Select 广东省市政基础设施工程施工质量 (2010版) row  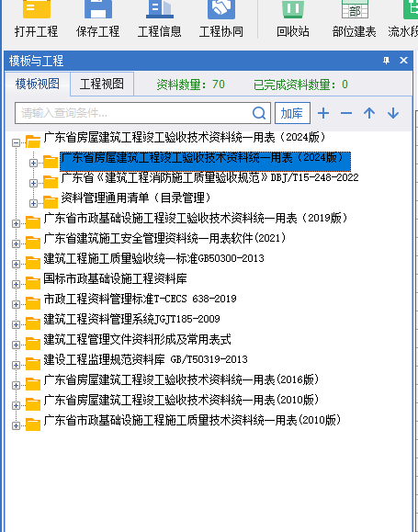tap(192, 421)
